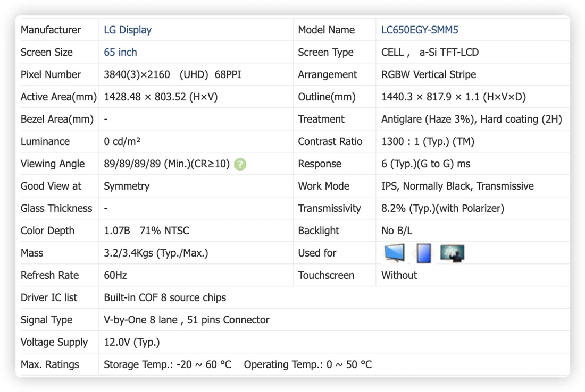Click the blue portrait display icon in Used for
585x392 pixels.
(x=423, y=253)
